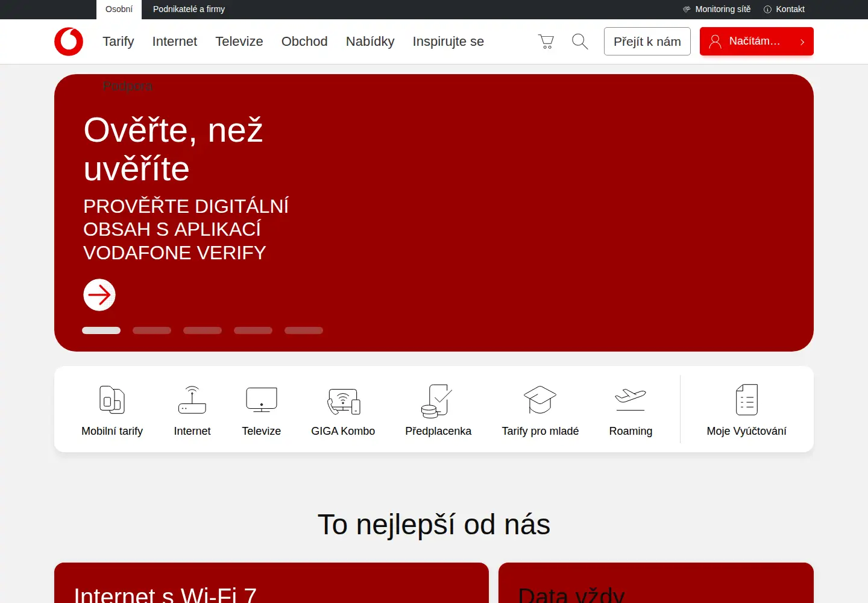Click the faded Podpora link
This screenshot has width=868, height=603.
point(128,86)
